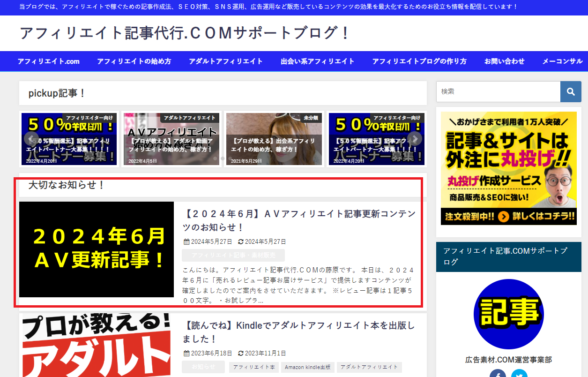The height and width of the screenshot is (377, 588).
Task: Open the Twitter profile icon
Action: pyautogui.click(x=519, y=375)
